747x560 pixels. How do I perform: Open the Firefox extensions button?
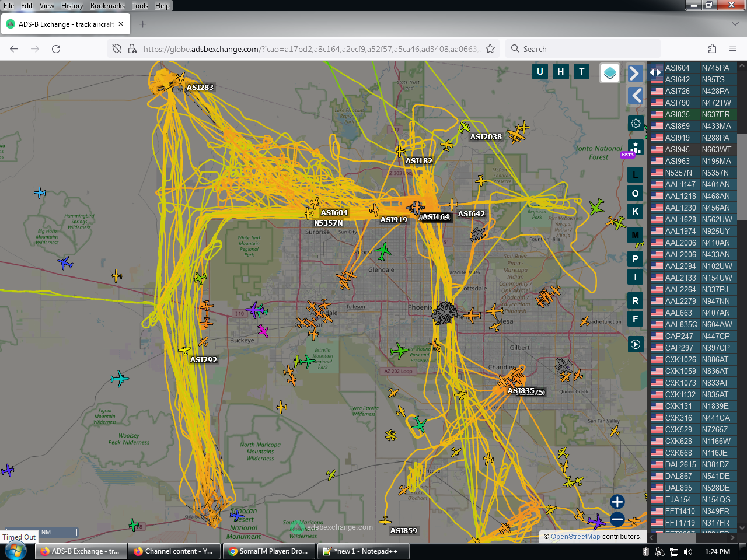[x=712, y=49]
